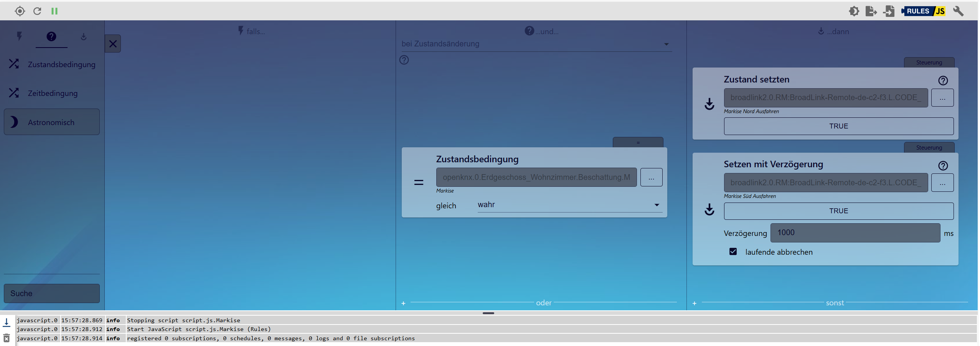The image size is (980, 346).
Task: Select the download-arrow actions tab
Action: point(84,36)
